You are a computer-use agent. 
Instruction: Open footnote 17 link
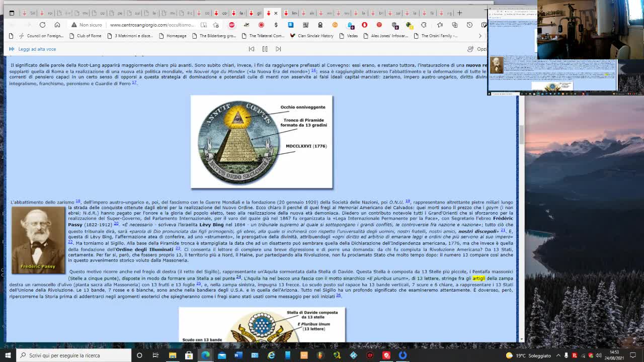[x=134, y=82]
